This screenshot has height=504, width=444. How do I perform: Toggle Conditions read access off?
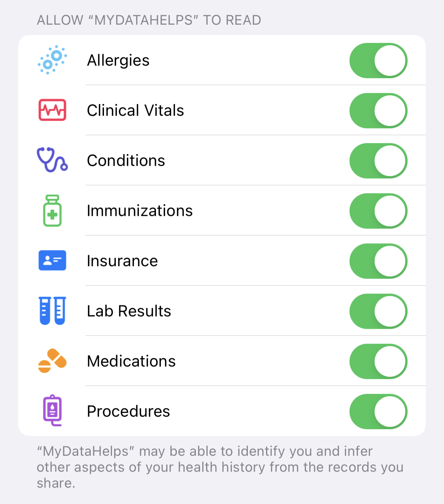pyautogui.click(x=378, y=161)
